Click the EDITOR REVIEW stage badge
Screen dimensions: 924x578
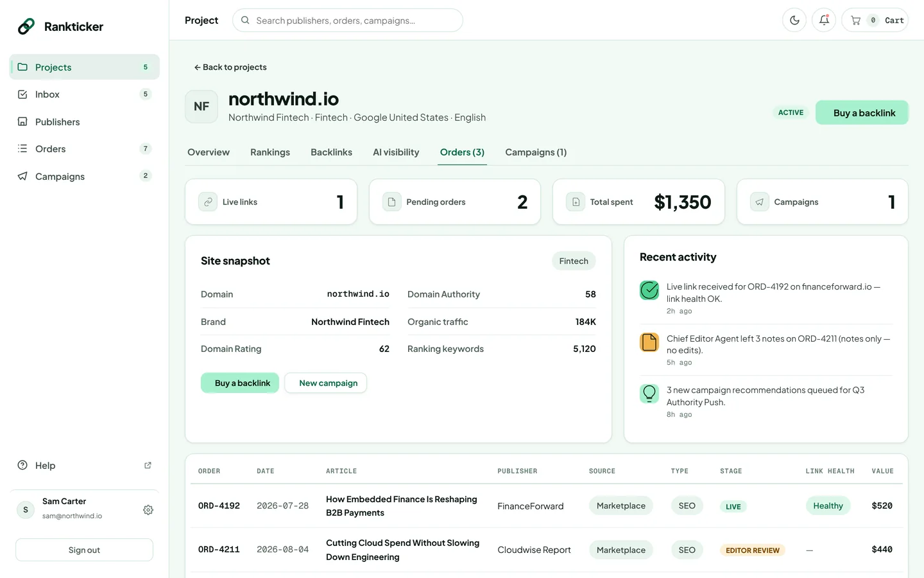753,550
